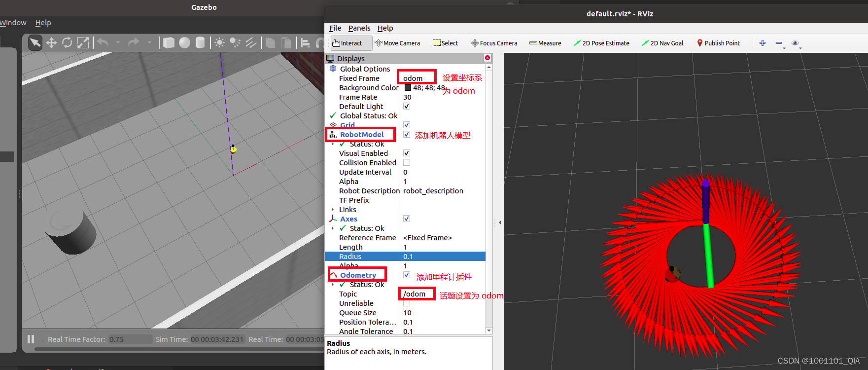Click the copy icon in Gazebo toolbar
Screen dimensions: 868x370
click(x=270, y=43)
